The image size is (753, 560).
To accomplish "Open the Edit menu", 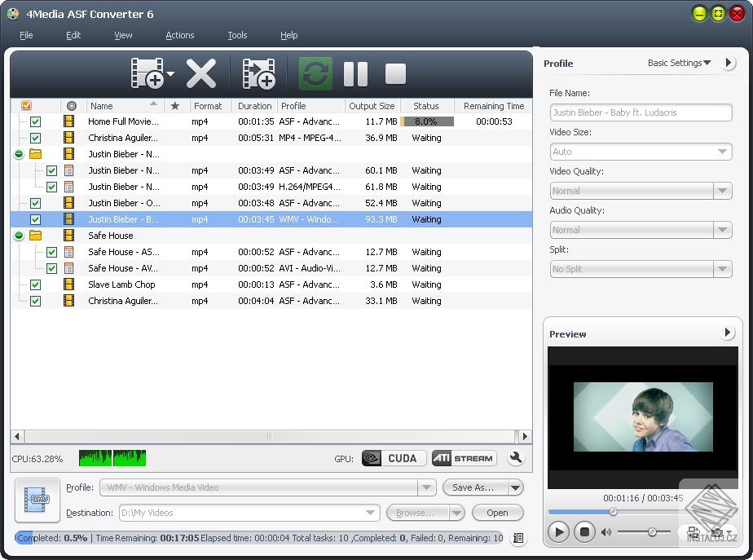I will (73, 35).
